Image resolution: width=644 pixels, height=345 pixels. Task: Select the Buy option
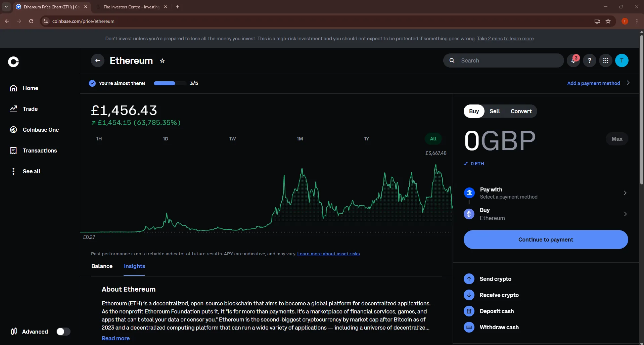[x=474, y=111]
